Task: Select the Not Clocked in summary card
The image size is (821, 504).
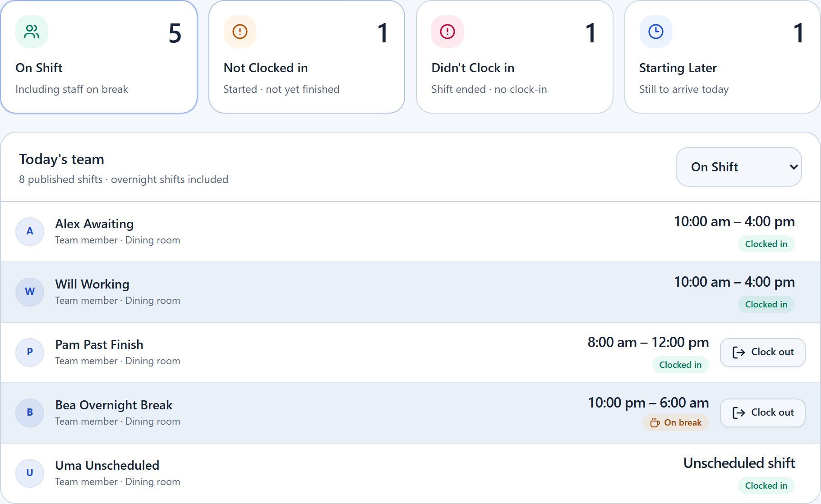Action: [307, 57]
